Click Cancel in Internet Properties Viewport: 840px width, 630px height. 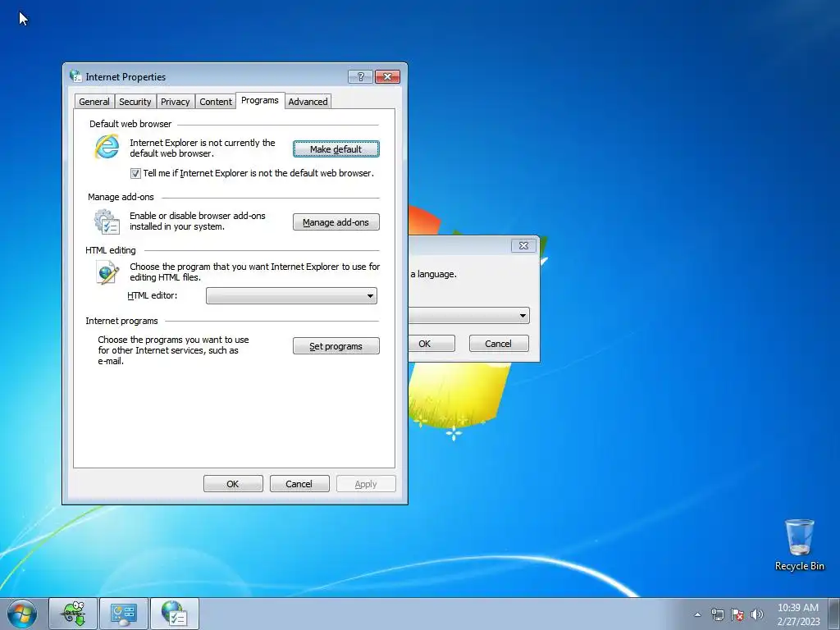(x=299, y=484)
